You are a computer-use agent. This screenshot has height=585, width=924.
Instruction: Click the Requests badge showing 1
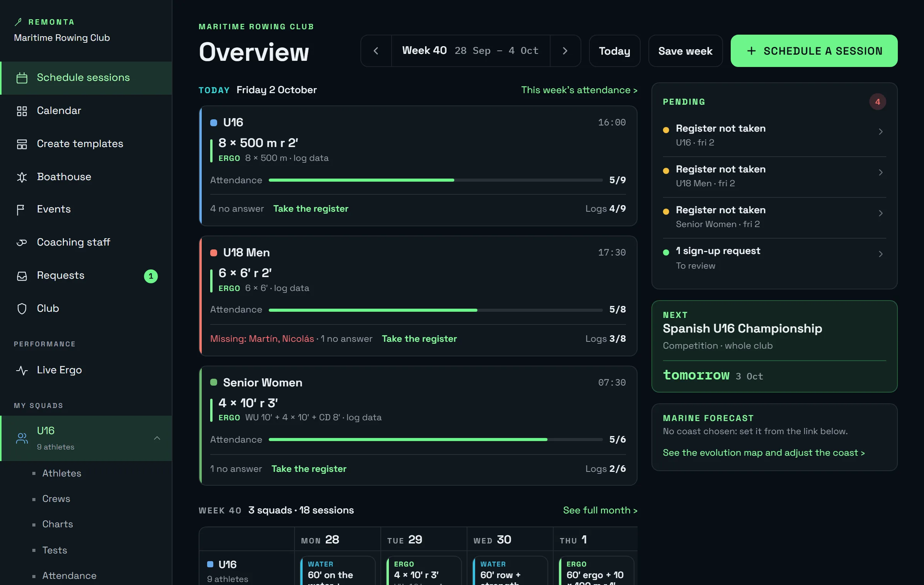tap(151, 276)
